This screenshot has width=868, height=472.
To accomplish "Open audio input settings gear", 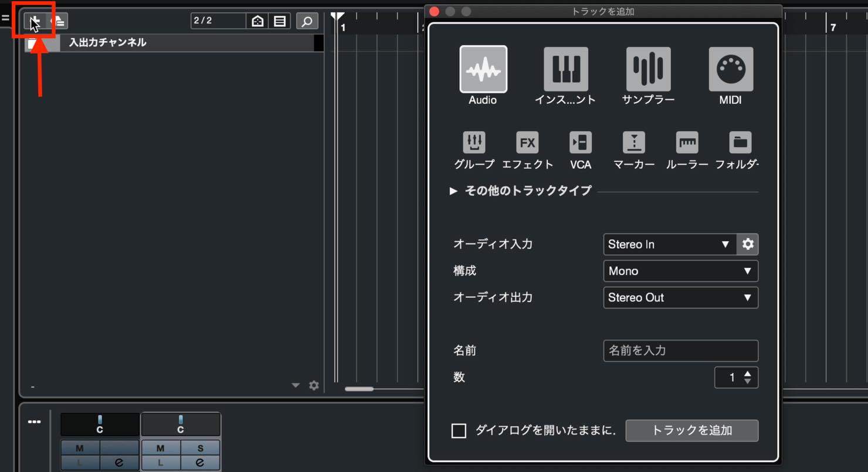I will pos(748,245).
